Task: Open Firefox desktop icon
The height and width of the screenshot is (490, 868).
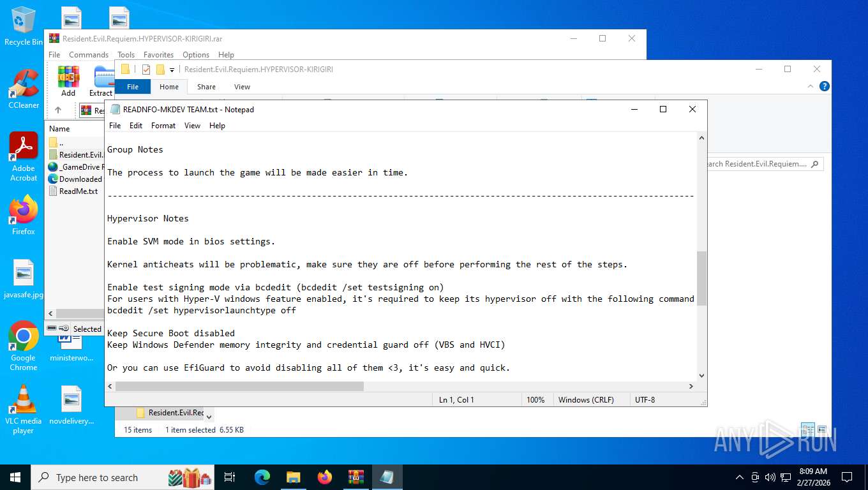Action: tap(24, 216)
